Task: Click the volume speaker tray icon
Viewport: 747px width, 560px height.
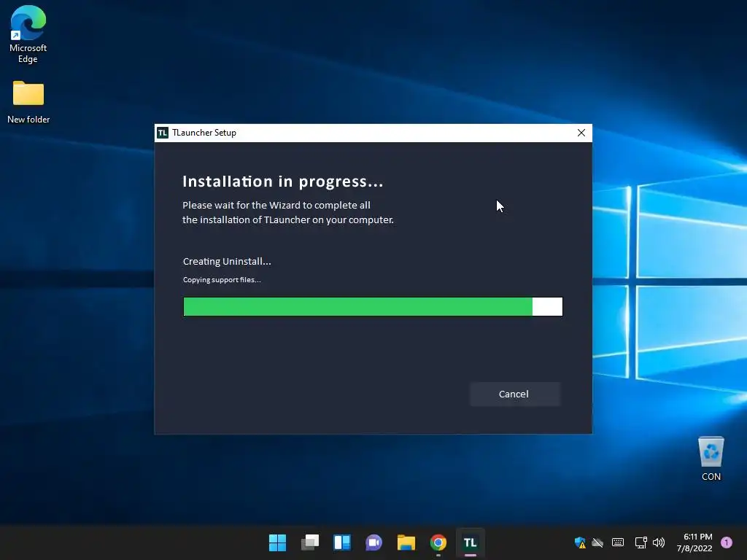Action: coord(659,542)
